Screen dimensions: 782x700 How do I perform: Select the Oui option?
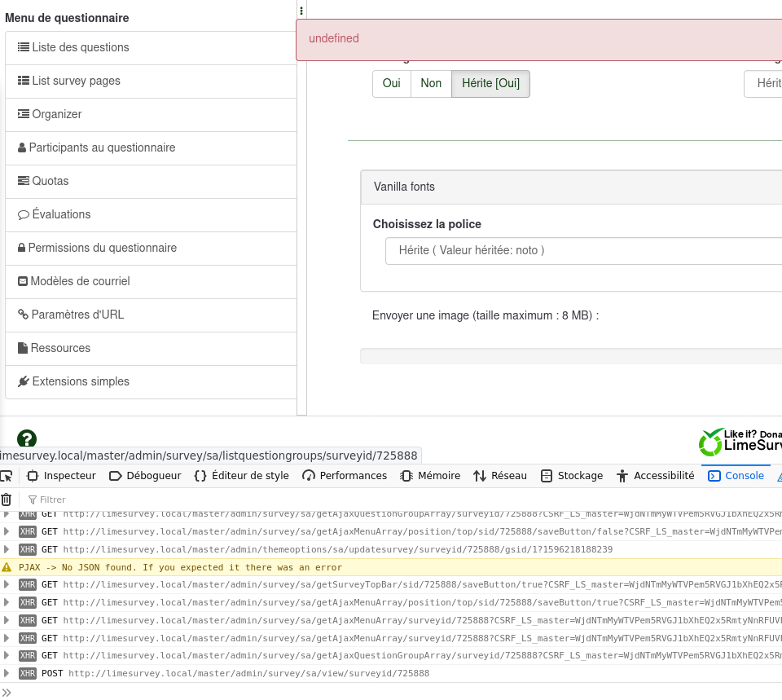[391, 84]
